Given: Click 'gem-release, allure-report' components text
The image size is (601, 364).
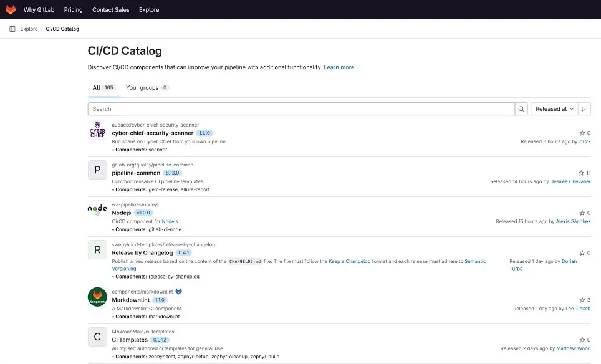Looking at the screenshot, I should coord(179,189).
